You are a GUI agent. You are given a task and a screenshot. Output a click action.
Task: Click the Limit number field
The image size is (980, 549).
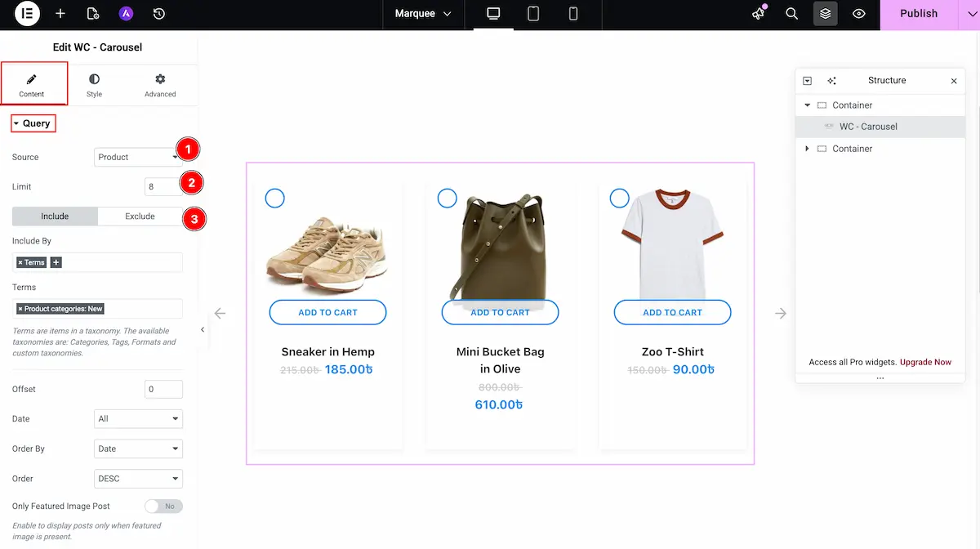click(x=163, y=186)
